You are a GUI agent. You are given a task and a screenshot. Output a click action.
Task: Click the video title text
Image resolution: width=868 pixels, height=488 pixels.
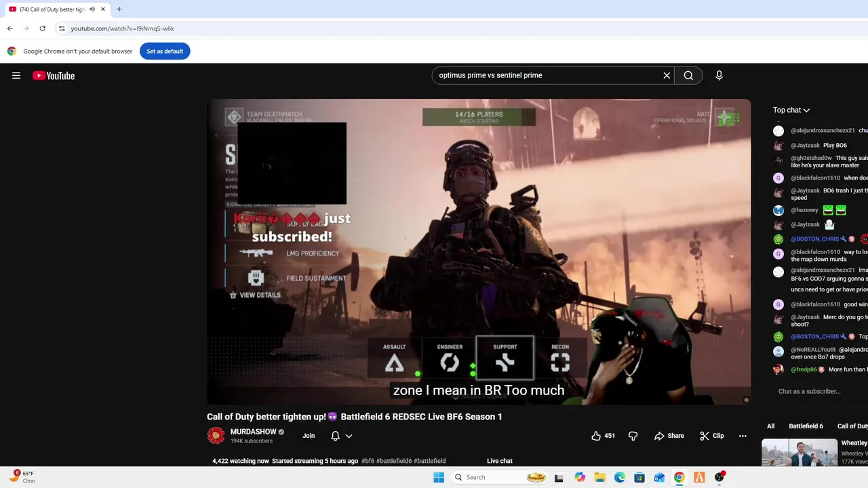click(x=355, y=417)
